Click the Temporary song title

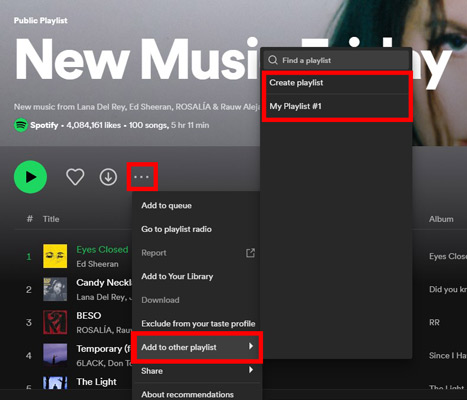[103, 349]
